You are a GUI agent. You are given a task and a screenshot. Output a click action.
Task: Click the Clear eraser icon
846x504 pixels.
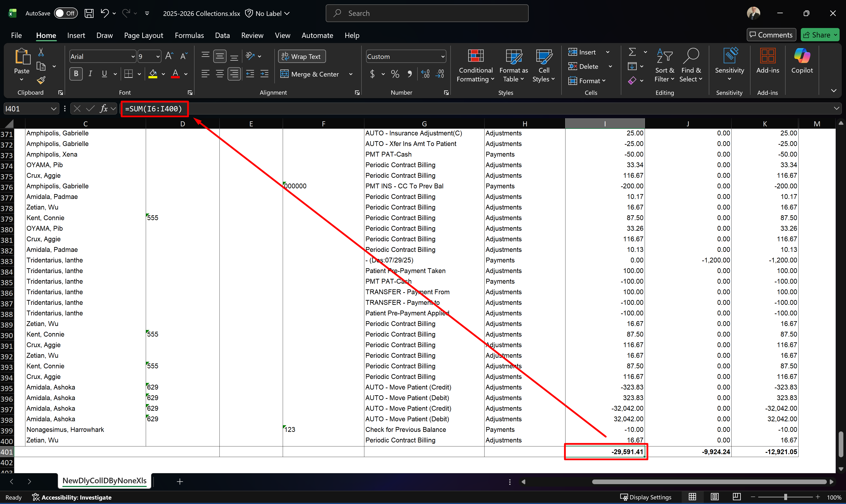(632, 81)
